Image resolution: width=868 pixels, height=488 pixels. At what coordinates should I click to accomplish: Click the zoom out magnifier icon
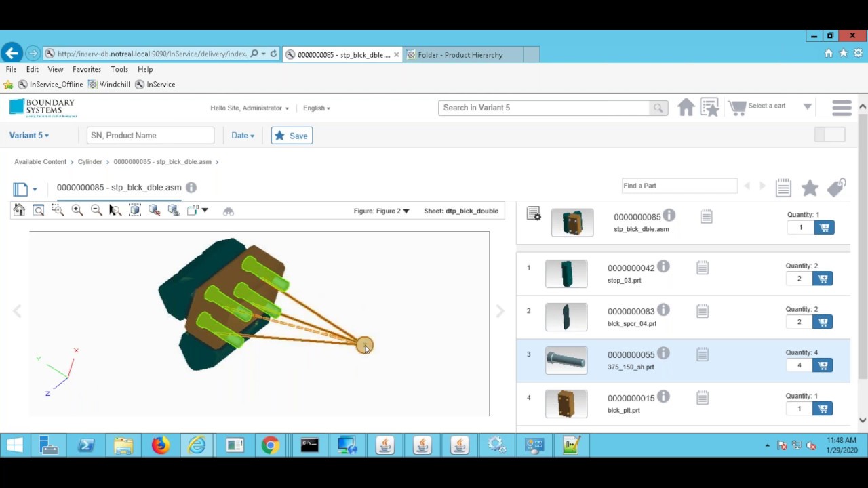[x=96, y=211]
